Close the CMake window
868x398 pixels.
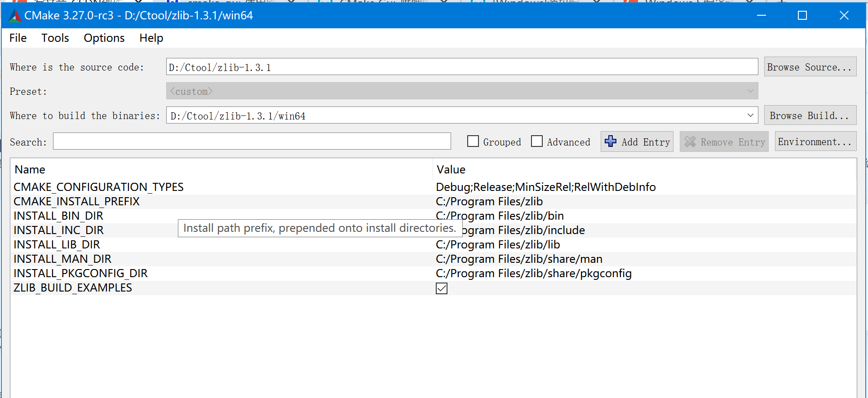[x=844, y=15]
